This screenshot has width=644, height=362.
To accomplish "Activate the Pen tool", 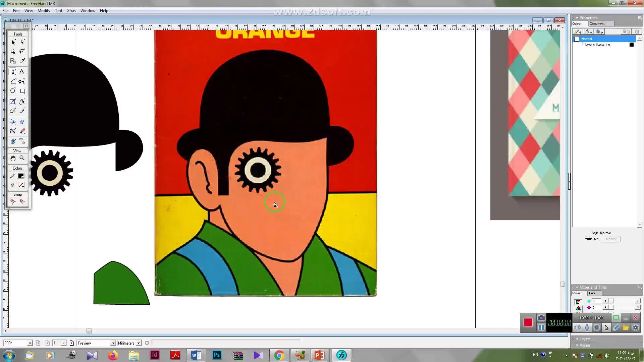I will tap(13, 72).
